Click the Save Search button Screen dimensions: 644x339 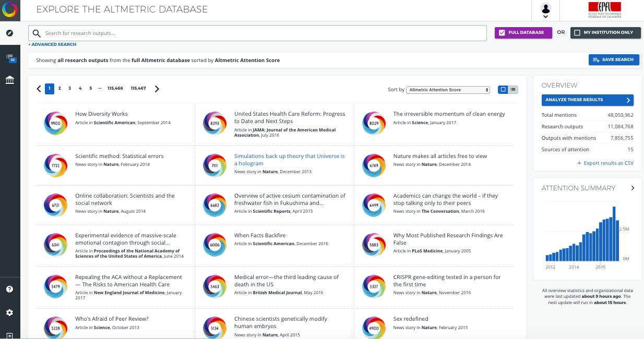(614, 60)
